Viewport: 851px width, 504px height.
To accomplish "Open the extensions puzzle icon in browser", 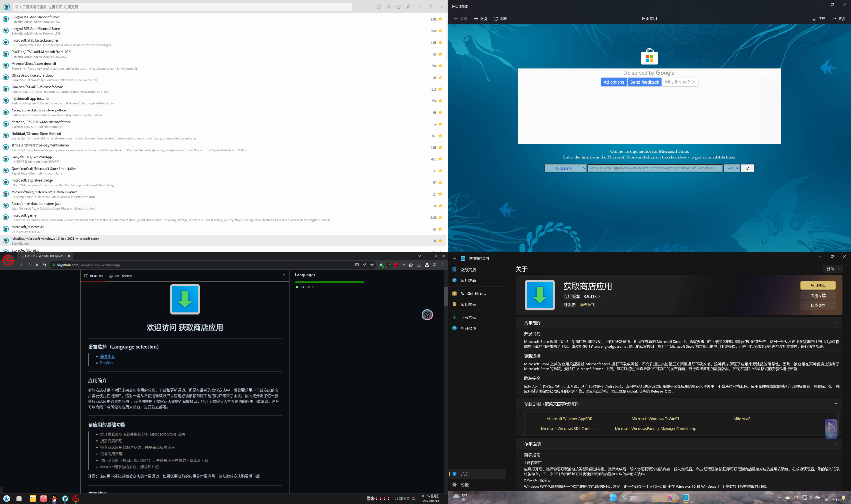I will click(411, 265).
